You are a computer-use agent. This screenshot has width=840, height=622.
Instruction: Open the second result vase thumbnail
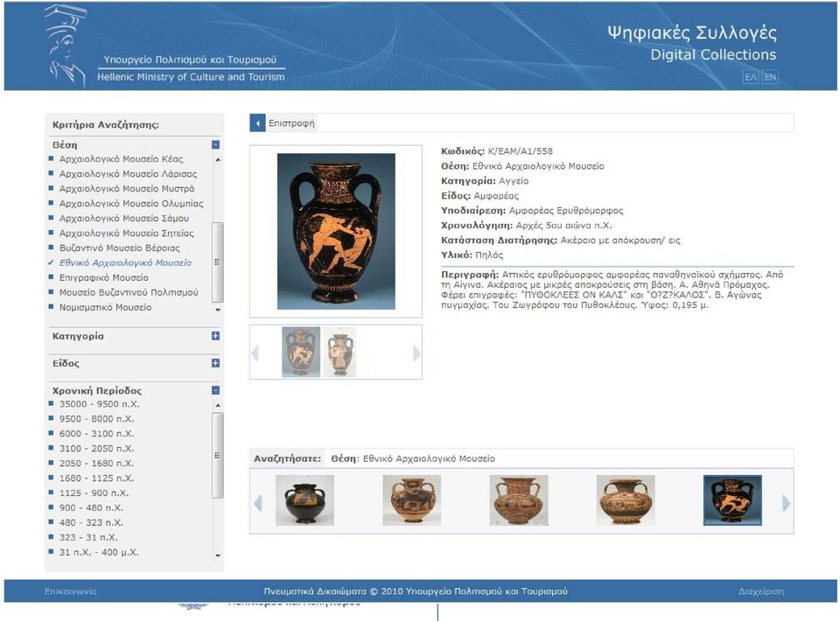[x=411, y=500]
